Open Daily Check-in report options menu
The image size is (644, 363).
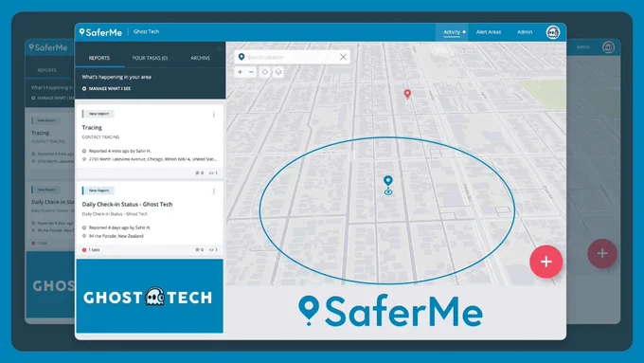(x=214, y=191)
